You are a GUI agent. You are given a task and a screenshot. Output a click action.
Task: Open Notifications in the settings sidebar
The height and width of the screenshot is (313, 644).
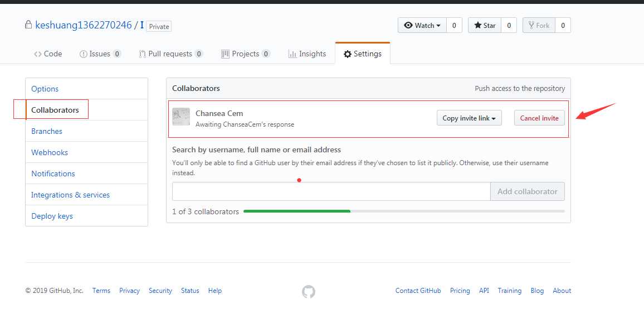point(87,174)
